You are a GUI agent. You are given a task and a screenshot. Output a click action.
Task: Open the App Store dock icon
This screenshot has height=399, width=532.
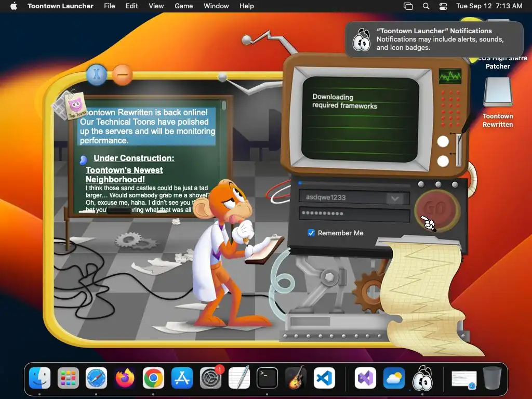182,378
